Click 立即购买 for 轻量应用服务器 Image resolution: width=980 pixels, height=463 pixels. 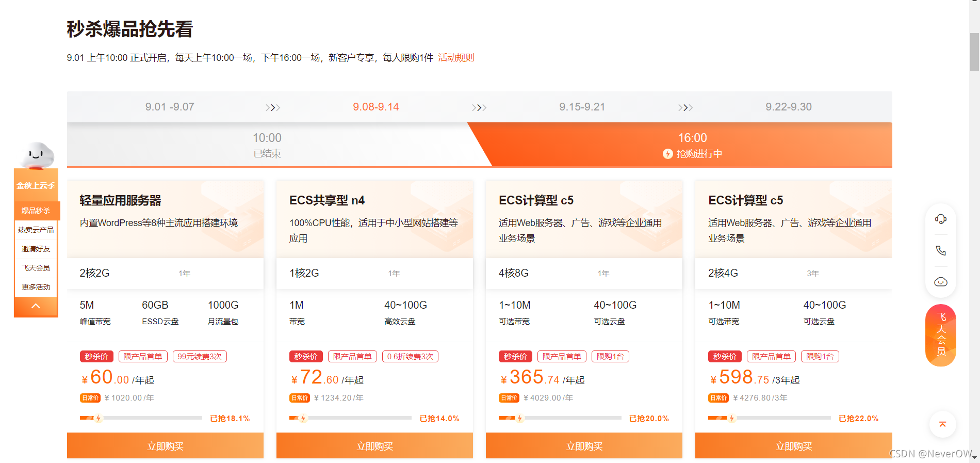pyautogui.click(x=165, y=446)
